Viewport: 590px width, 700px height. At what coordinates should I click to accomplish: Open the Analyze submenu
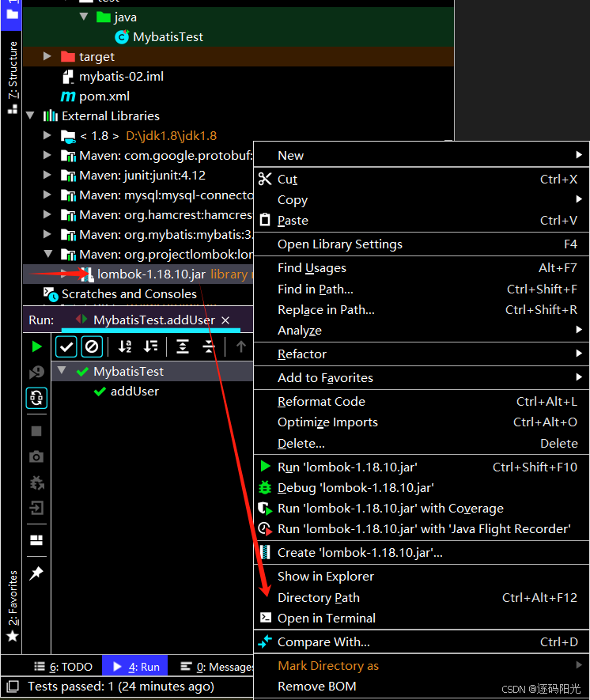[422, 330]
